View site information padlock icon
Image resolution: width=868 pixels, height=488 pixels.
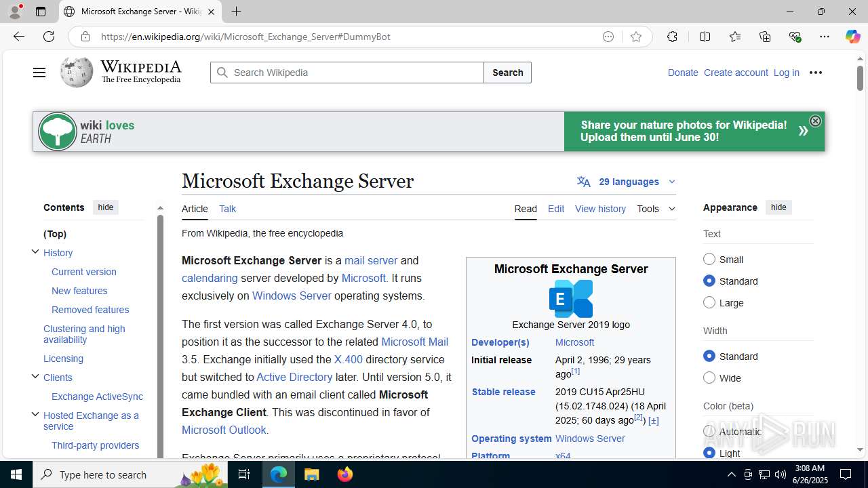click(85, 37)
